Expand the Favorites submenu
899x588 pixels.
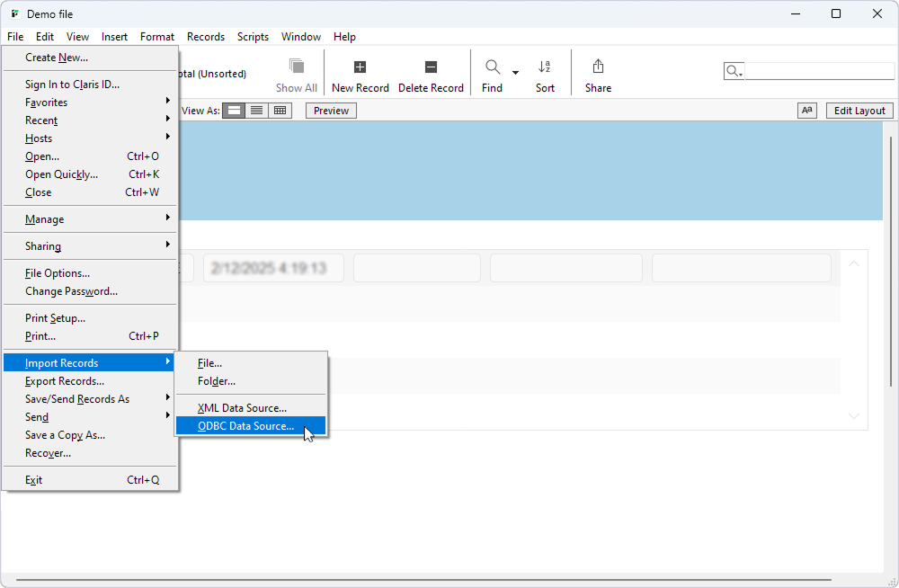[x=167, y=101]
